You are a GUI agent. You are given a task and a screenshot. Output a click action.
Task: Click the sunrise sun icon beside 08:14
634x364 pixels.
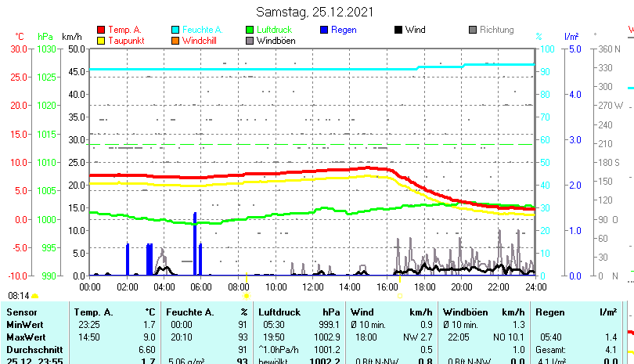tap(34, 296)
